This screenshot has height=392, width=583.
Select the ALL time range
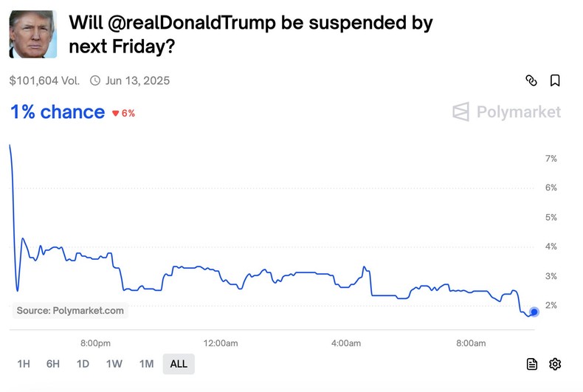pos(179,363)
